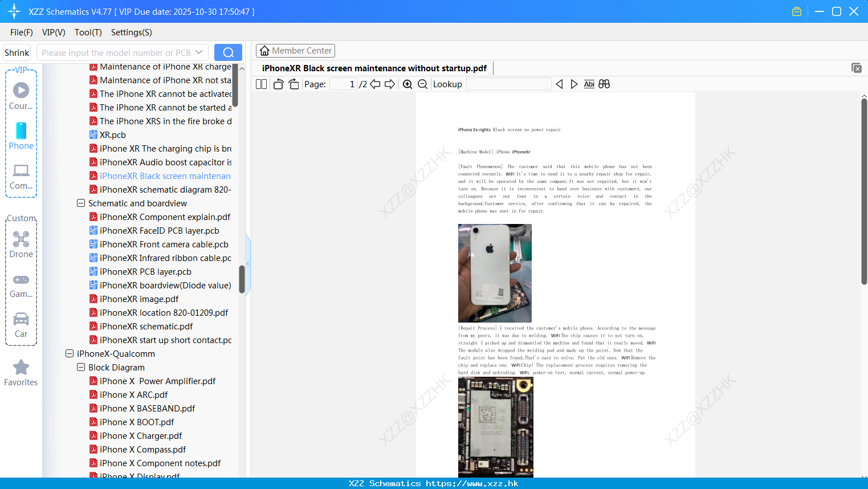Open the Tool menu

tap(88, 32)
